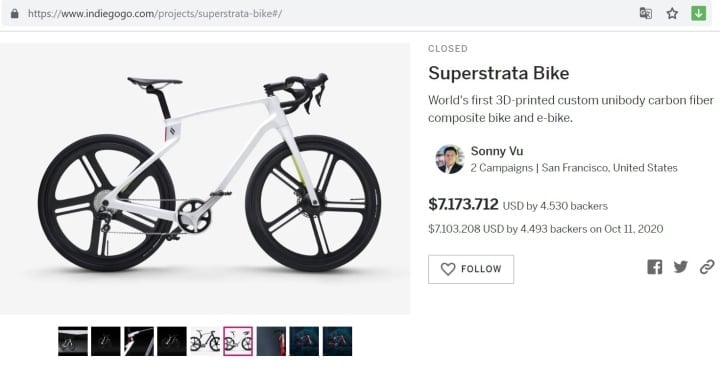
Task: Click the FOLLOW button
Action: 471,269
